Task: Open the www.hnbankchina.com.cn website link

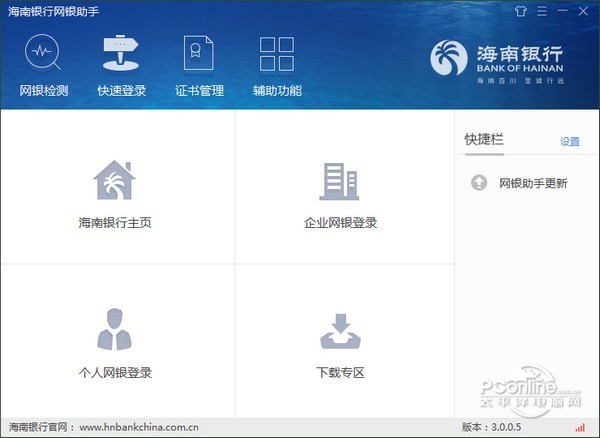Action: click(x=139, y=427)
